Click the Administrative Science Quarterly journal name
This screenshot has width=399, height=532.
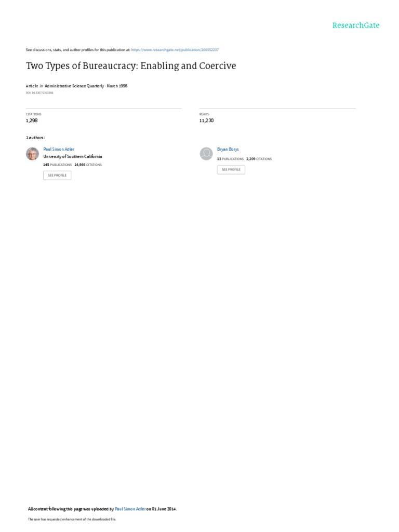coord(74,86)
